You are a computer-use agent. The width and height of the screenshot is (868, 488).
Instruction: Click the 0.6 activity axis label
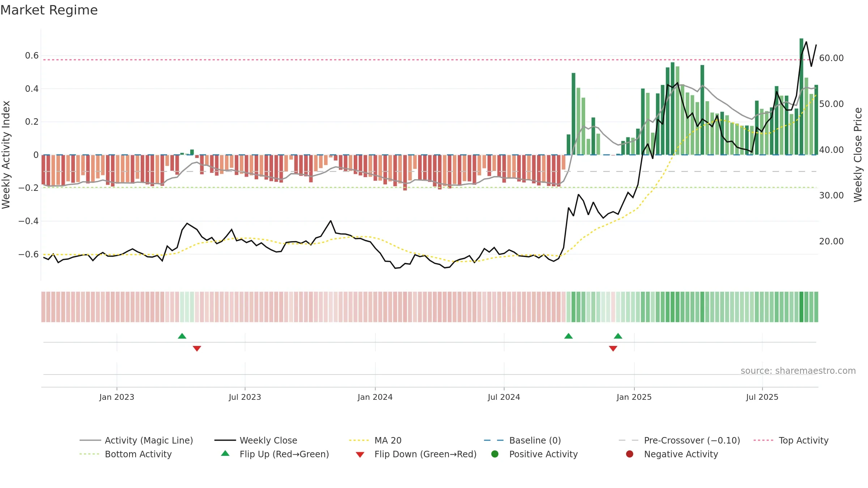pyautogui.click(x=32, y=55)
